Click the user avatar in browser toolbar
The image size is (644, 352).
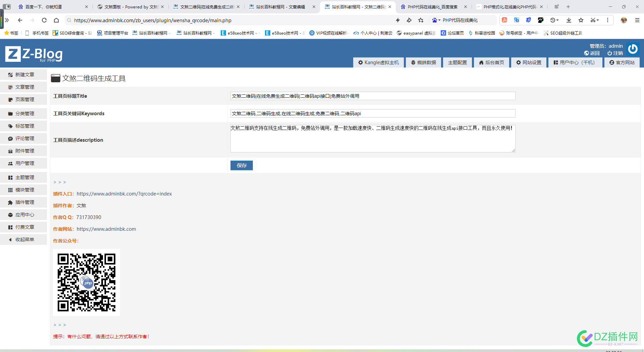click(x=624, y=20)
